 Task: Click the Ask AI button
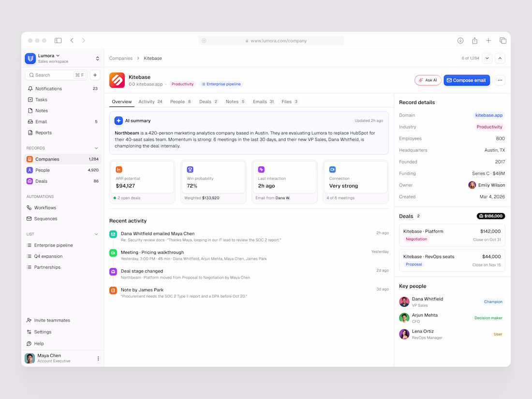[x=428, y=80]
